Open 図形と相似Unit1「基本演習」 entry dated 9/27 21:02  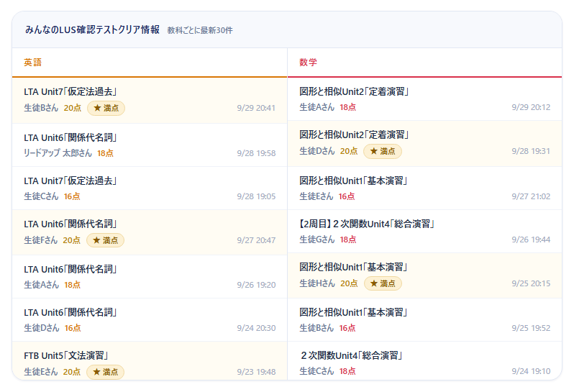click(425, 188)
